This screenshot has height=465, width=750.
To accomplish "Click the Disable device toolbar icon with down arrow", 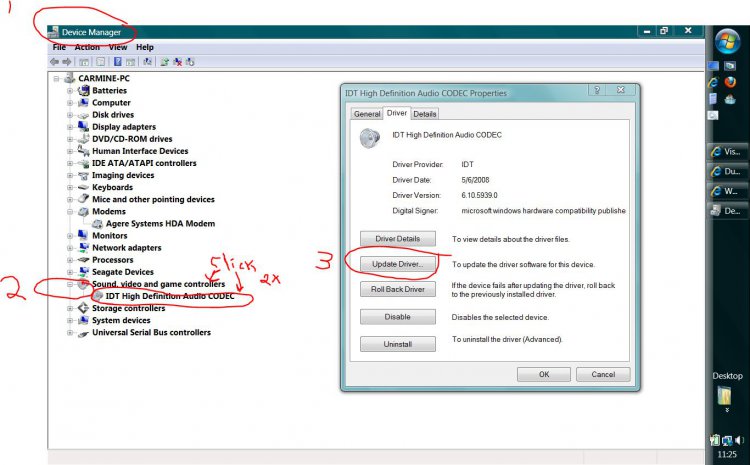I will [x=190, y=62].
